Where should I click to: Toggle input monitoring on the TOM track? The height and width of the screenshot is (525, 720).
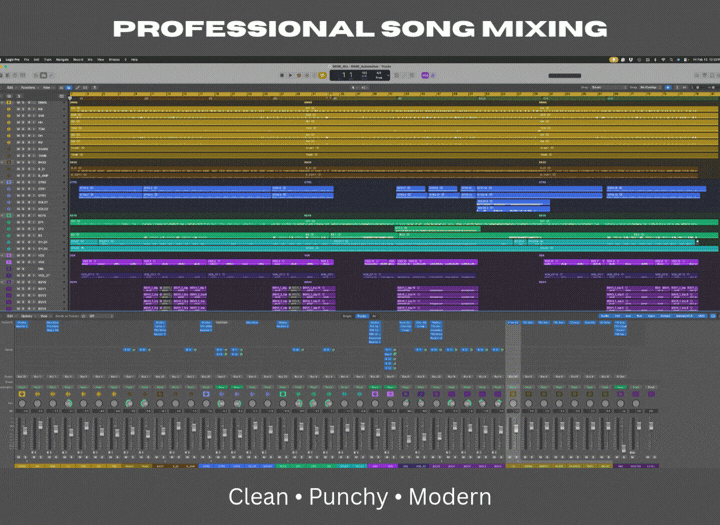pyautogui.click(x=34, y=129)
